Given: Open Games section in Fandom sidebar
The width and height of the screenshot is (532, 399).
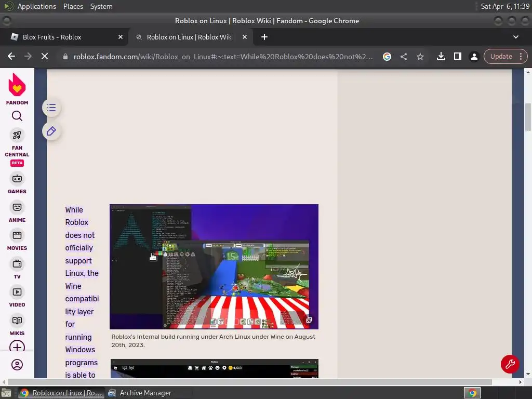Looking at the screenshot, I should pos(17,183).
